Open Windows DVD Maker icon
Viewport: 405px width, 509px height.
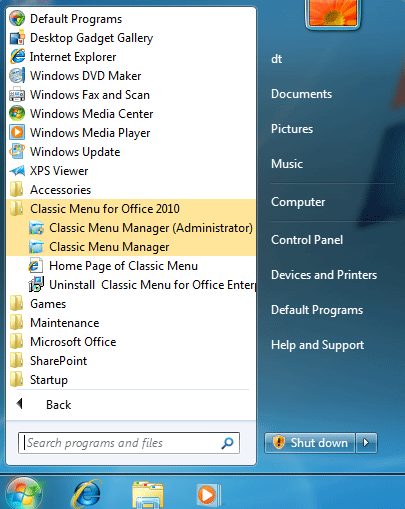coord(17,75)
